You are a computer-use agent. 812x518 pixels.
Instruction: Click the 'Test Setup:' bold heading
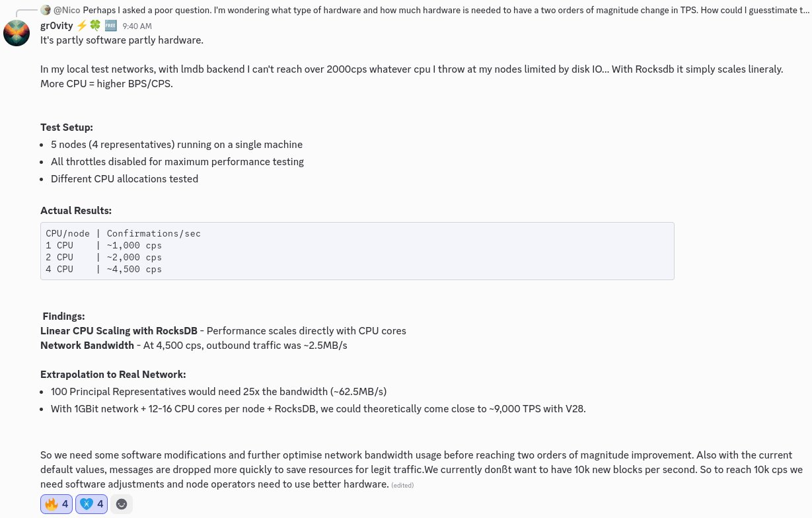pos(67,127)
